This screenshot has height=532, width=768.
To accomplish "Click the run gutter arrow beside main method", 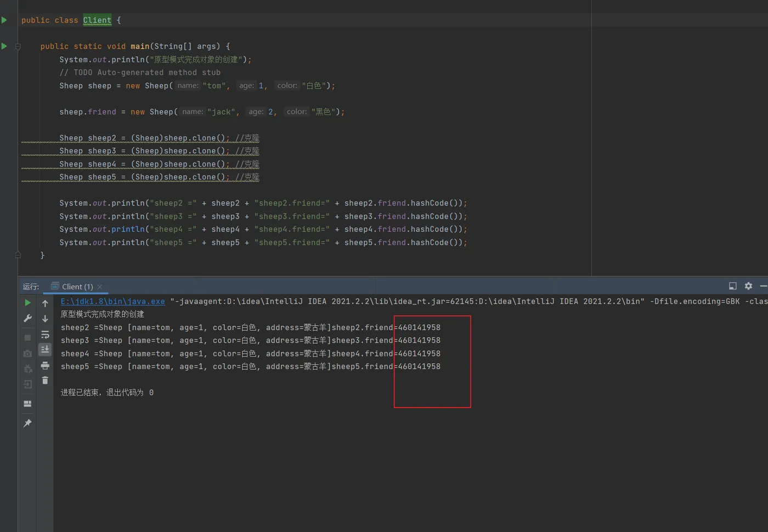I will click(4, 46).
